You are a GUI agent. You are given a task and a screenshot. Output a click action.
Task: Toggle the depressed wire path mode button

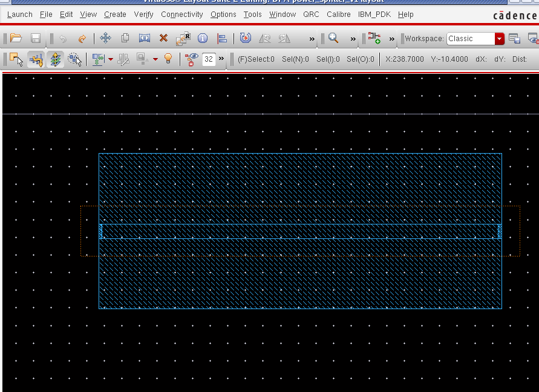tap(36, 59)
